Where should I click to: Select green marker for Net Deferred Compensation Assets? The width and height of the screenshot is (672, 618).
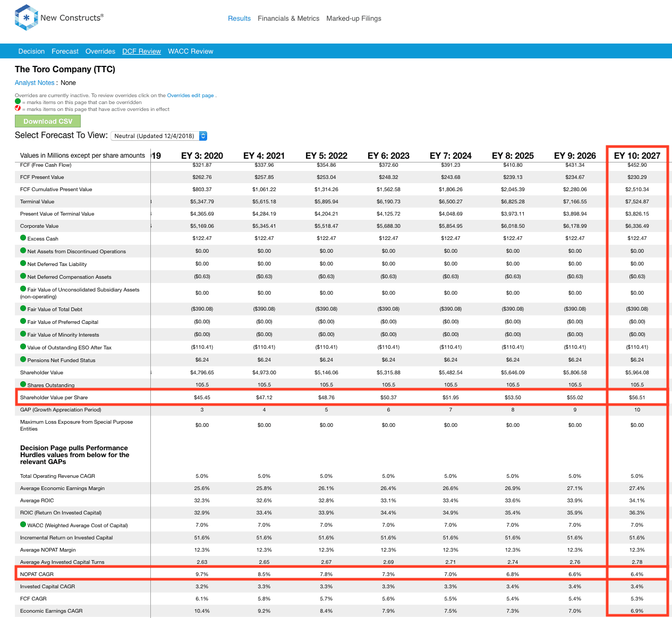(23, 276)
